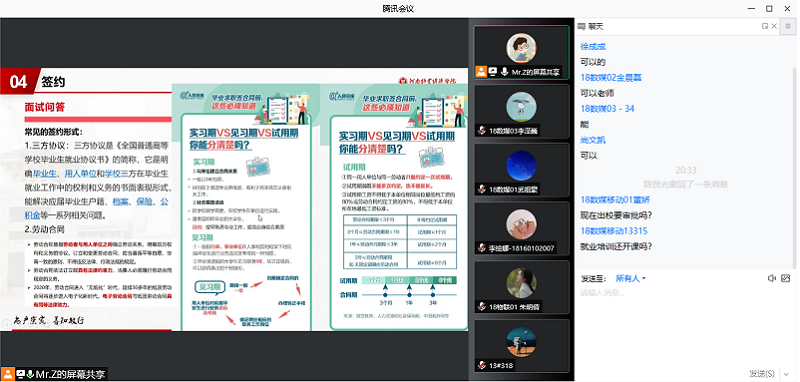The height and width of the screenshot is (382, 800).
Task: Click the microphone icon on Mr.Z tile
Action: pos(505,72)
